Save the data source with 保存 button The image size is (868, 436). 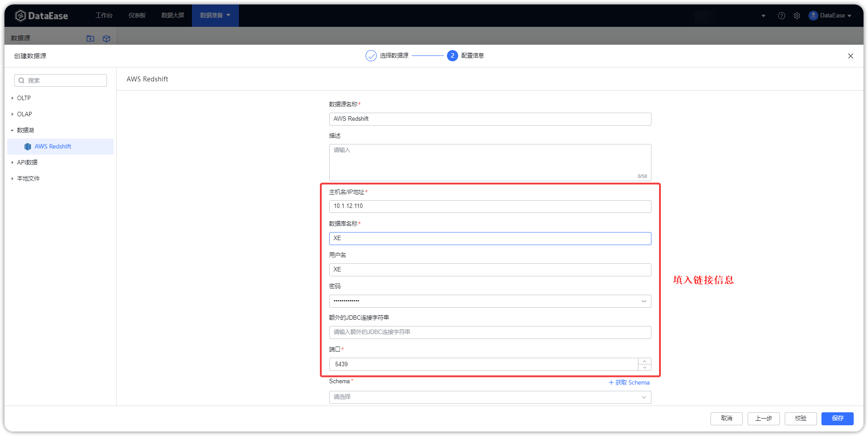(837, 419)
